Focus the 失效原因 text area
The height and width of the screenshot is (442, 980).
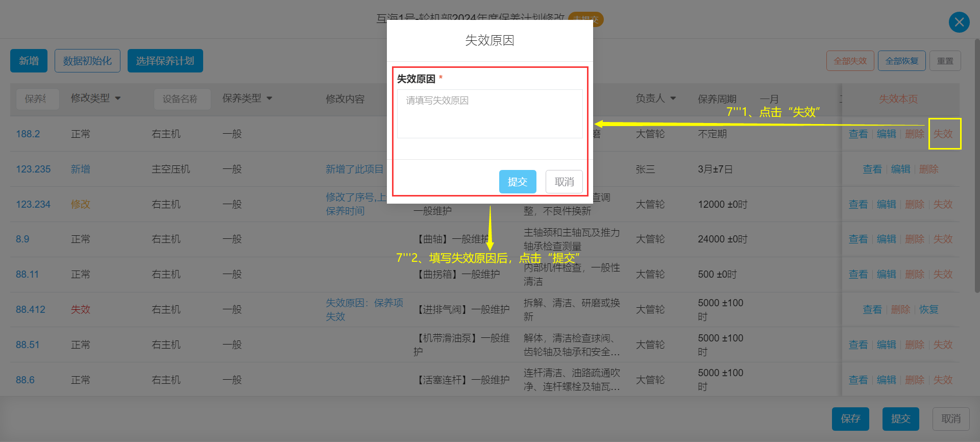(490, 114)
